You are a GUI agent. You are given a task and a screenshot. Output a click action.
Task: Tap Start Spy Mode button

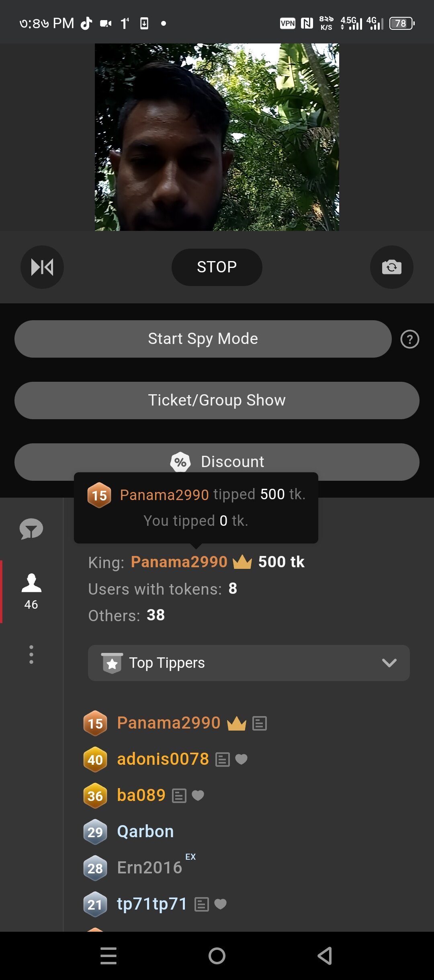point(203,339)
